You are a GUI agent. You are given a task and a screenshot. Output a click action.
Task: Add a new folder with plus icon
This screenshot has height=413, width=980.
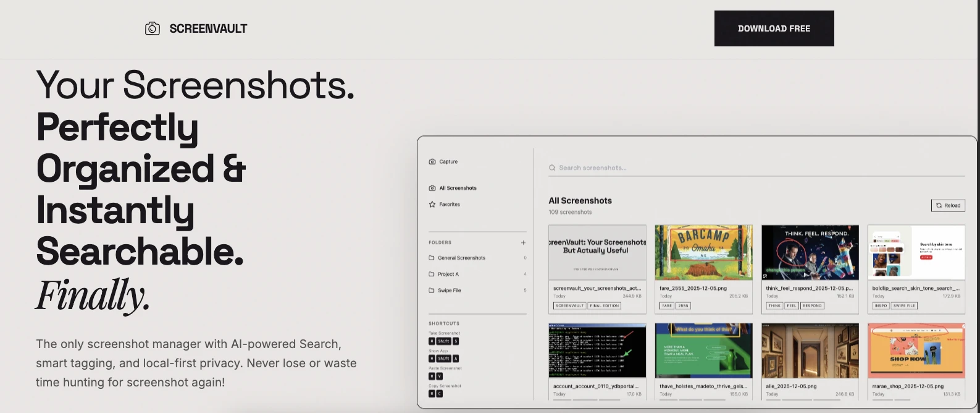523,242
